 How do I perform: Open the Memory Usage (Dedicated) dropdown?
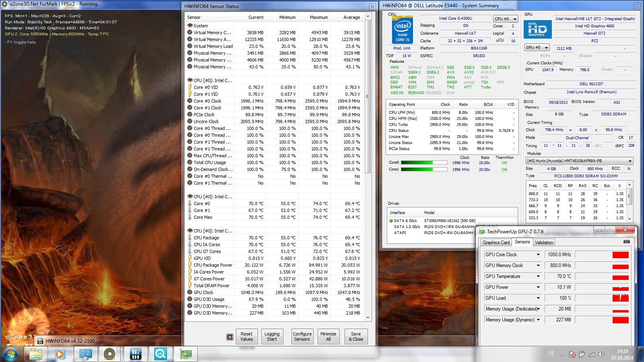538,309
